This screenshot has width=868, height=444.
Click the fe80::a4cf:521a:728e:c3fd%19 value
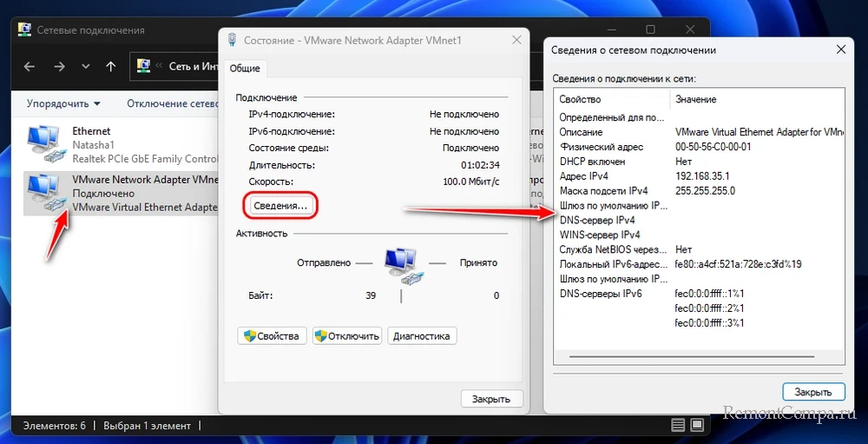pos(739,264)
